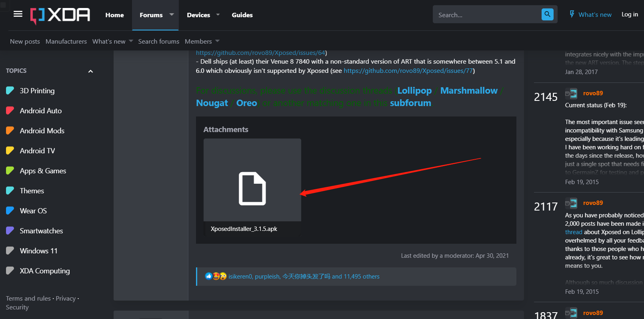Click the reaction emoji icons
Screen dimensions: 644x319
coord(216,276)
